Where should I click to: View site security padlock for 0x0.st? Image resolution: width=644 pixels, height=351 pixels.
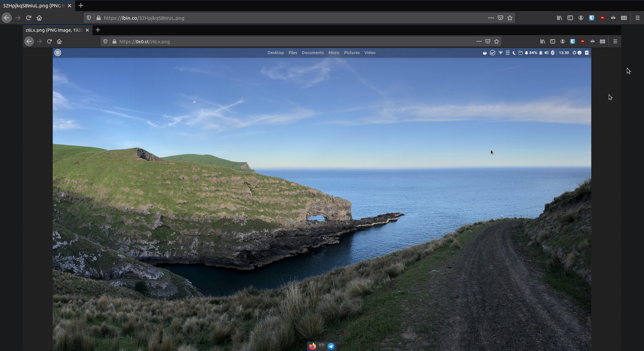tap(114, 41)
